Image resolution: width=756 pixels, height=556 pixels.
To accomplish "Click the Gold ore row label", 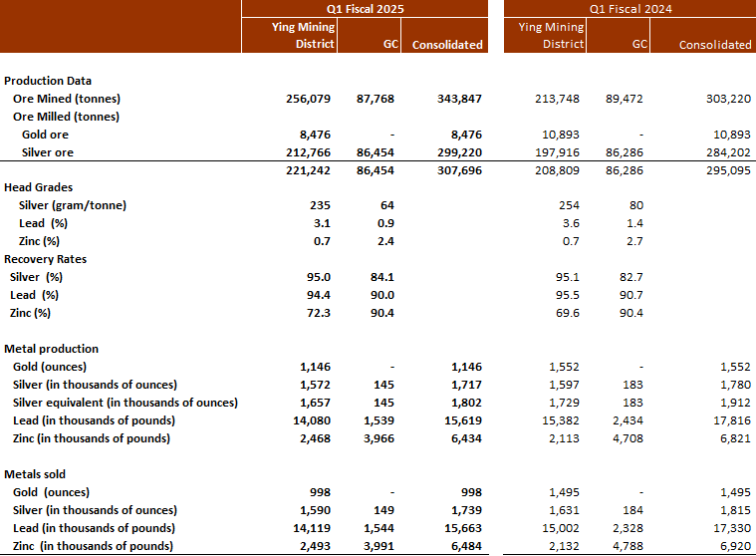I will (x=45, y=135).
